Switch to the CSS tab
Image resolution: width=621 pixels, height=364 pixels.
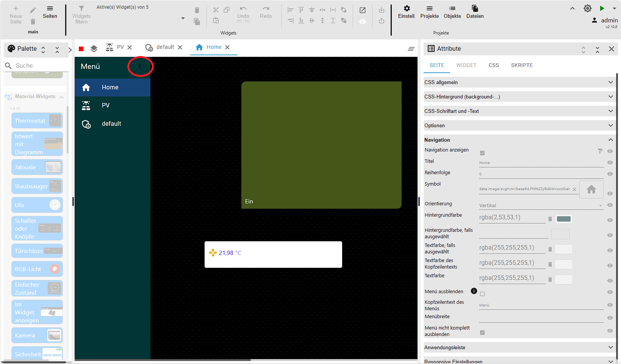[x=494, y=65]
